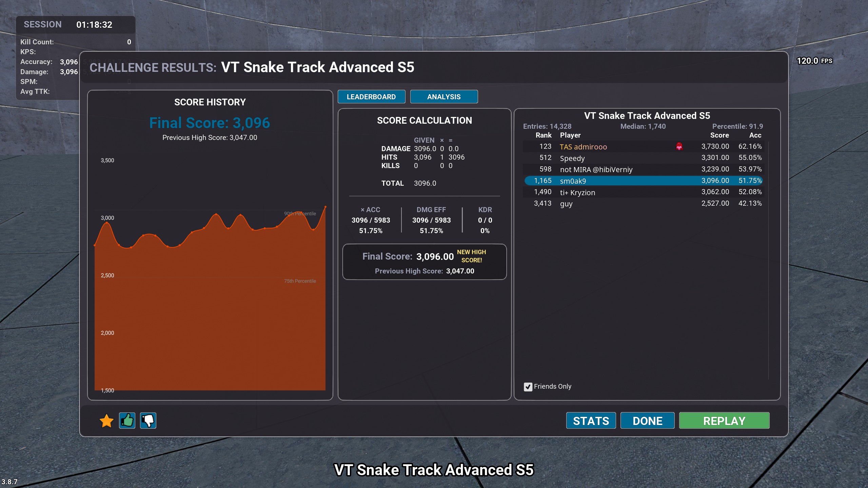Click the Score column header
Image resolution: width=868 pixels, height=488 pixels.
click(x=719, y=135)
